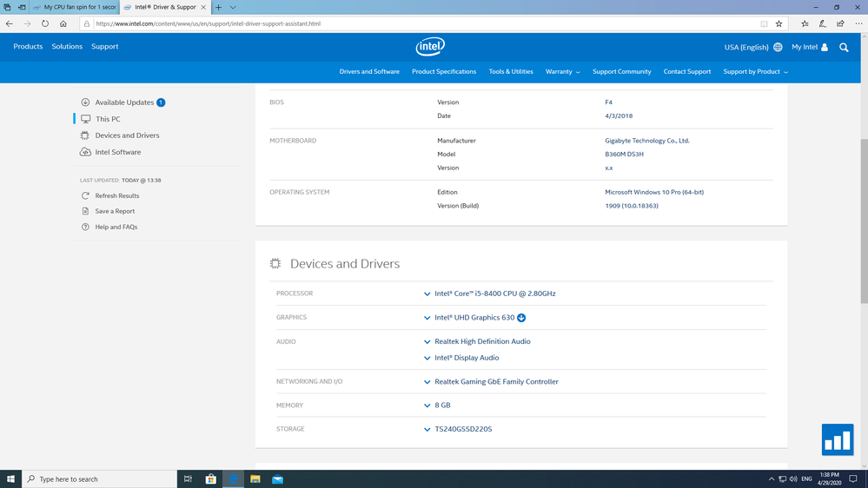Expand Intel Display Audio row
Screen dimensions: 868x488
[x=427, y=358]
